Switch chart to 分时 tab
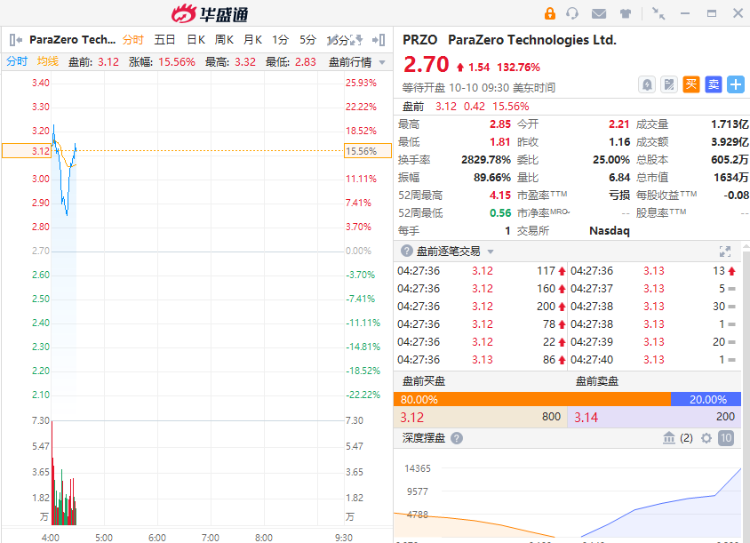 (x=133, y=40)
